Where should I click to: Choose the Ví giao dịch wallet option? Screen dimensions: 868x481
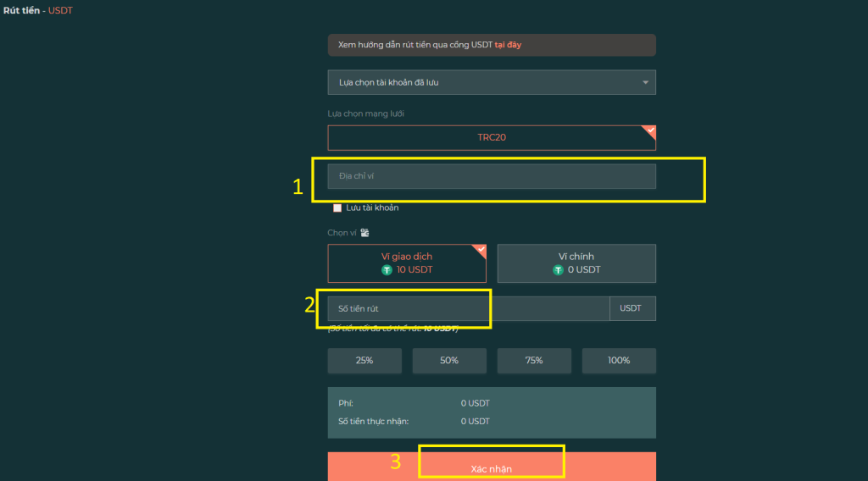[x=407, y=263]
